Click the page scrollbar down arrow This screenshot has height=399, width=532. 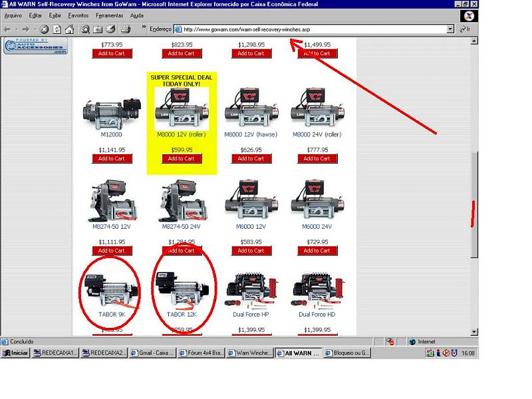pos(474,332)
